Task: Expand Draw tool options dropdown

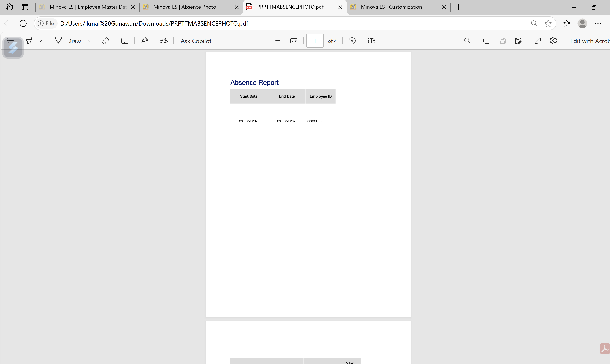Action: tap(90, 41)
